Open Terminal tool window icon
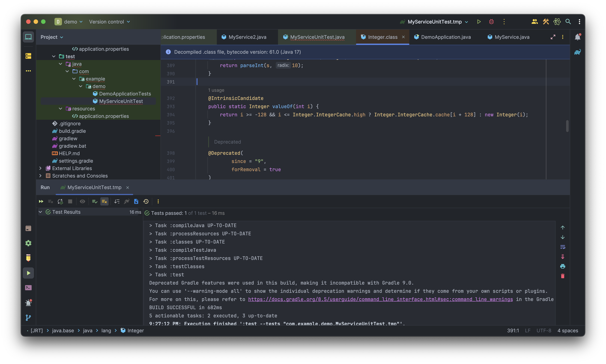 29,288
